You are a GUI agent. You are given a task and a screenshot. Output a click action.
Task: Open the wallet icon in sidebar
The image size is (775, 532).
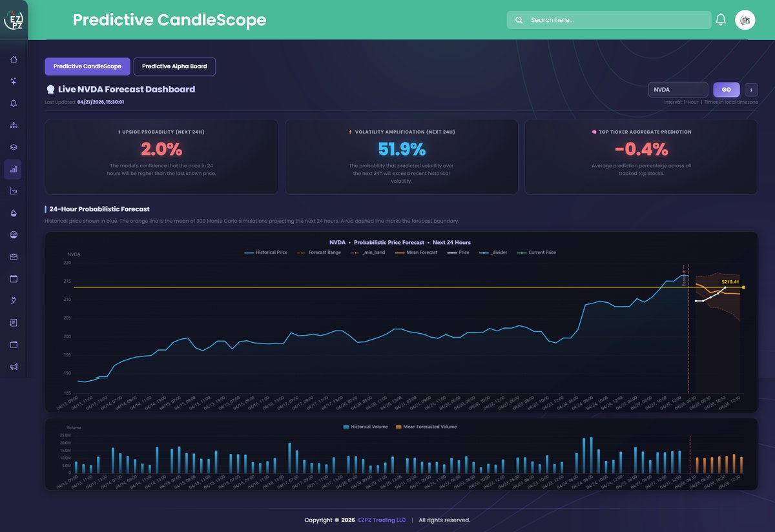click(14, 345)
